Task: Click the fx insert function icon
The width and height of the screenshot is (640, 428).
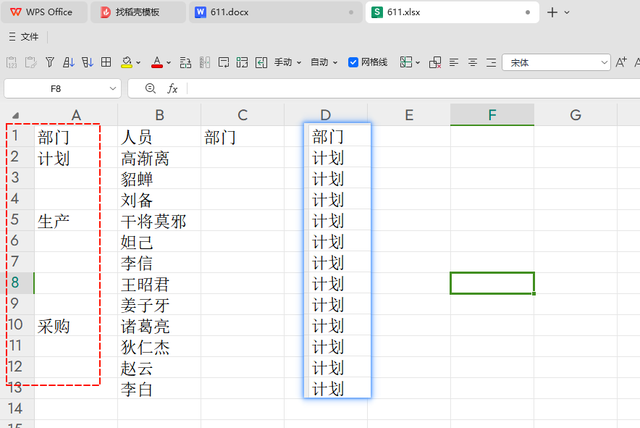Action: click(x=172, y=89)
